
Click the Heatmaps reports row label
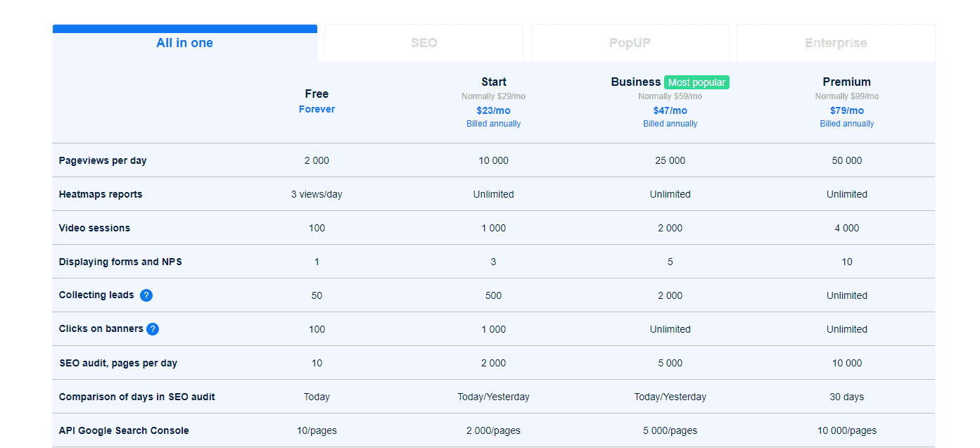coord(101,194)
